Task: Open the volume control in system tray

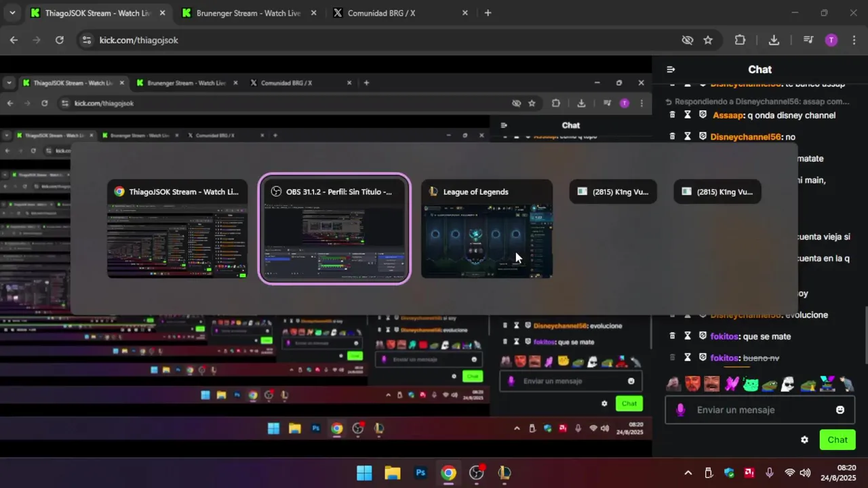Action: click(x=805, y=473)
